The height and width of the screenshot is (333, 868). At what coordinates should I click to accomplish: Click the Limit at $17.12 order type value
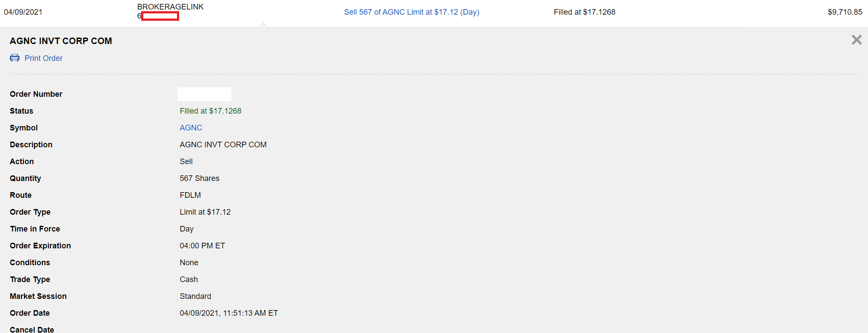[x=205, y=212]
